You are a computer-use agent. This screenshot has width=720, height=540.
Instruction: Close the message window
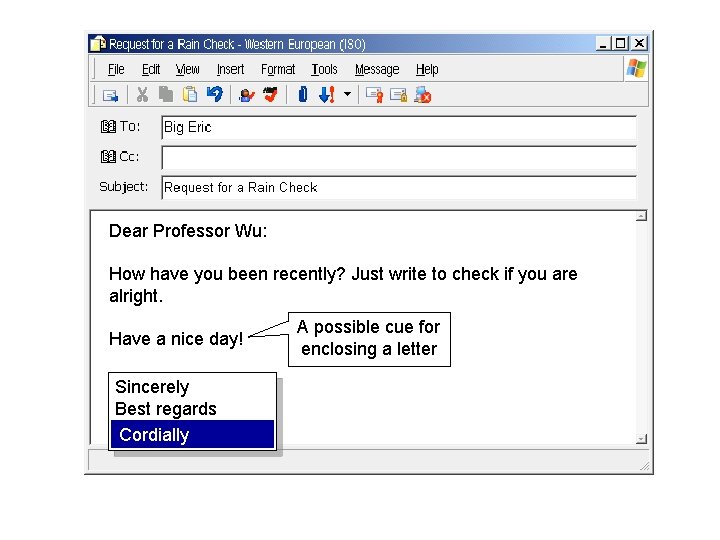coord(639,44)
